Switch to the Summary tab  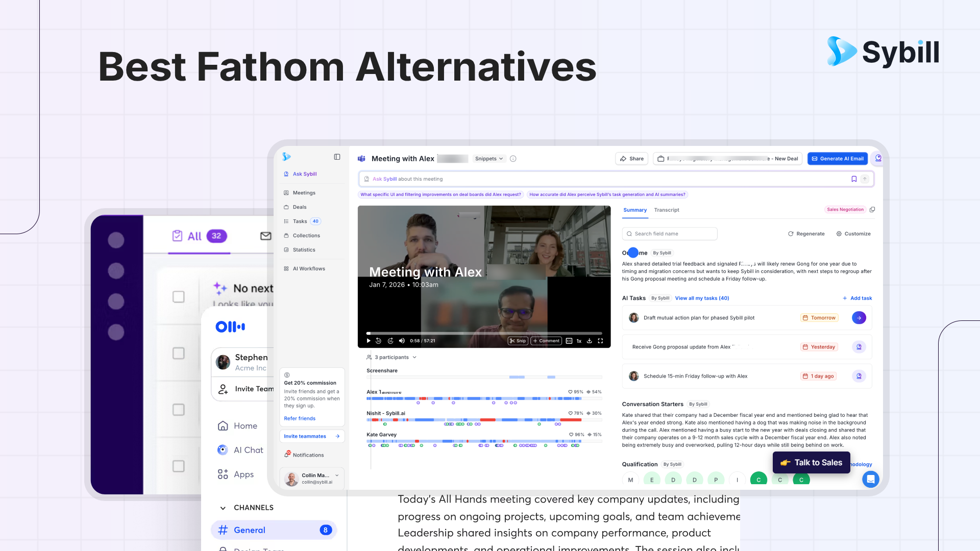point(635,210)
